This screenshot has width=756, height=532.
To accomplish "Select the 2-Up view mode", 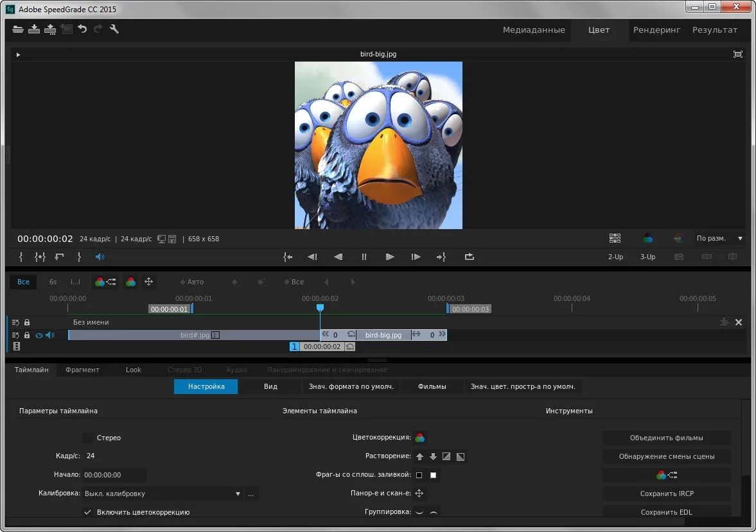I will click(x=615, y=257).
